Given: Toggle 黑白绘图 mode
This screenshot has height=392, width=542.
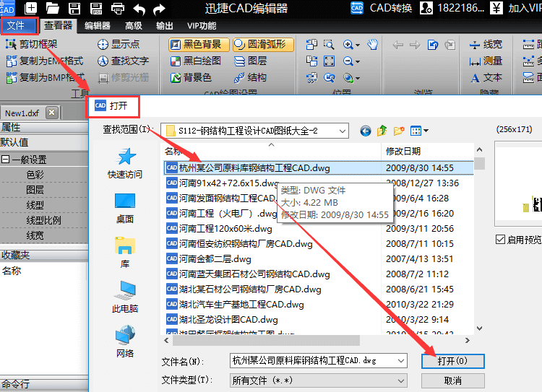Looking at the screenshot, I should [x=196, y=61].
